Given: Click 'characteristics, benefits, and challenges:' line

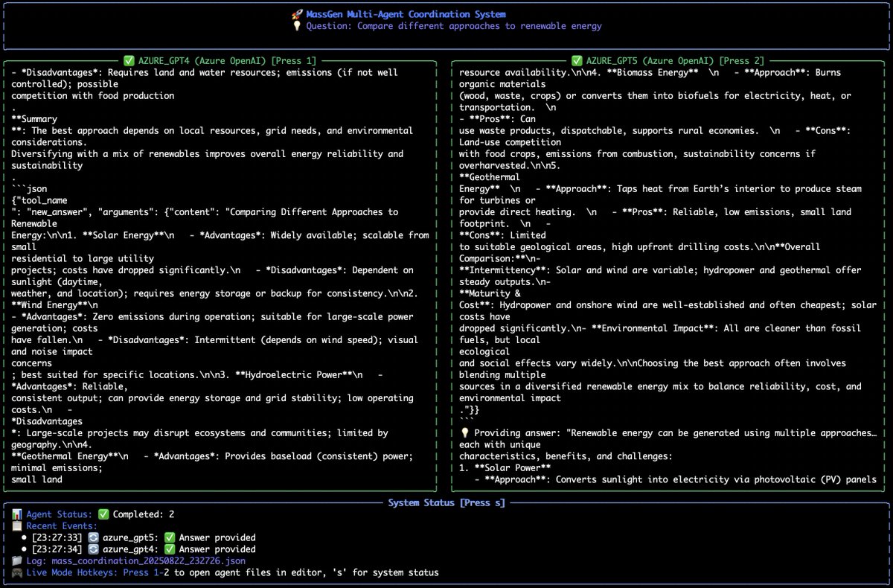Looking at the screenshot, I should pos(566,456).
